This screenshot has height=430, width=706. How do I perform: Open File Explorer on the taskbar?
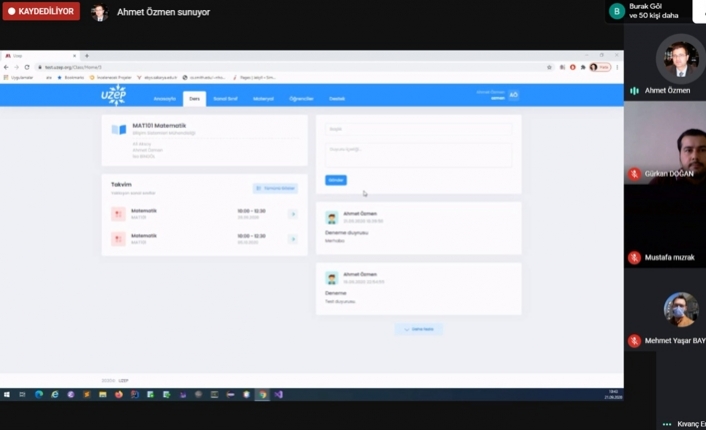pyautogui.click(x=103, y=394)
